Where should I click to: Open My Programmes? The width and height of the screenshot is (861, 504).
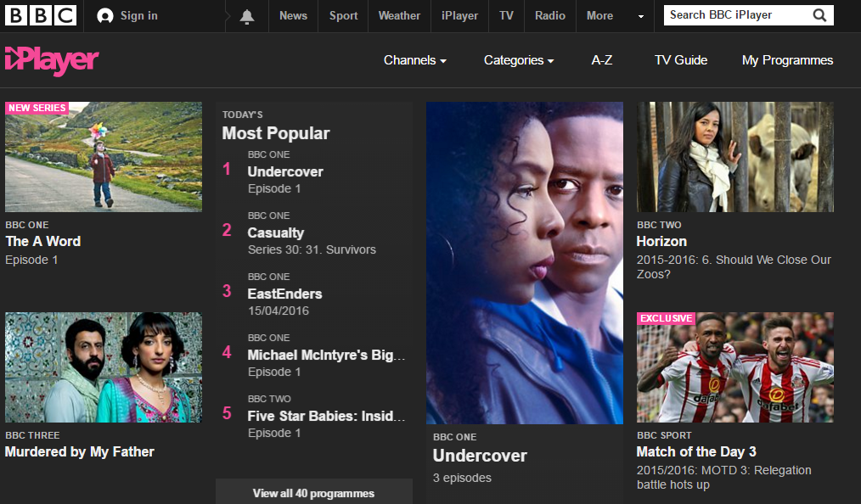pos(787,60)
